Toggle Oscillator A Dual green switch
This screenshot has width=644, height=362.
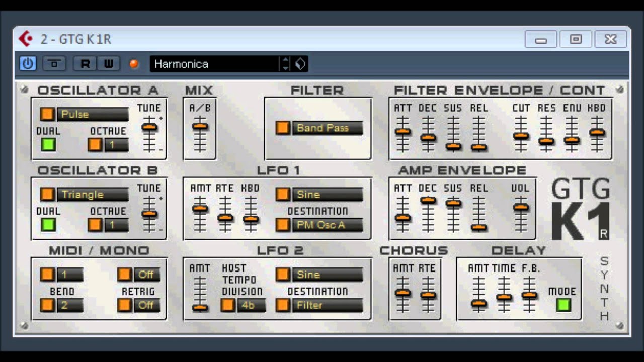click(48, 145)
